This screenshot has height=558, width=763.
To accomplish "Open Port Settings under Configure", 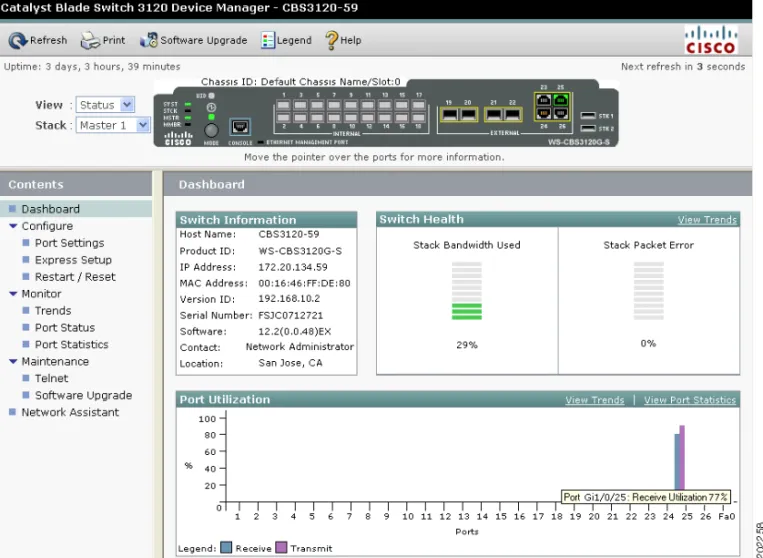I will coord(69,243).
